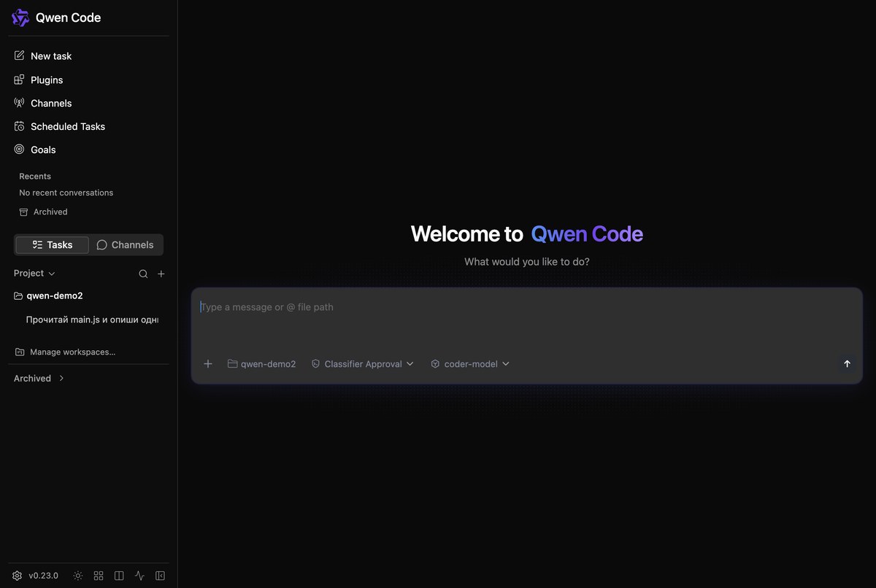This screenshot has width=876, height=588.
Task: Switch to the Tasks tab
Action: 53,245
